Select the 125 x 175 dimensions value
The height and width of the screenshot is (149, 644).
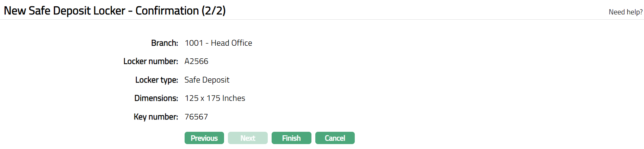point(203,98)
